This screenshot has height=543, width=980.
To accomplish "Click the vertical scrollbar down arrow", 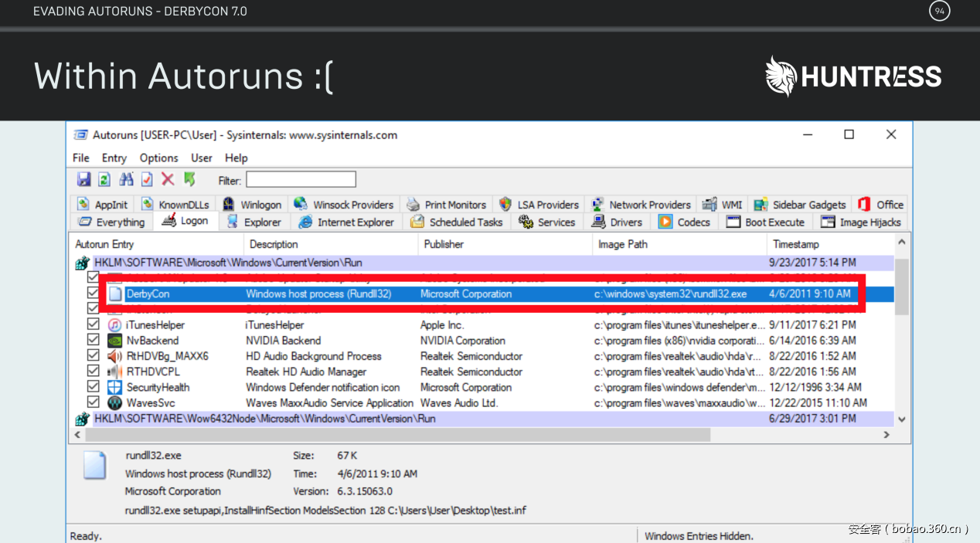I will (901, 419).
